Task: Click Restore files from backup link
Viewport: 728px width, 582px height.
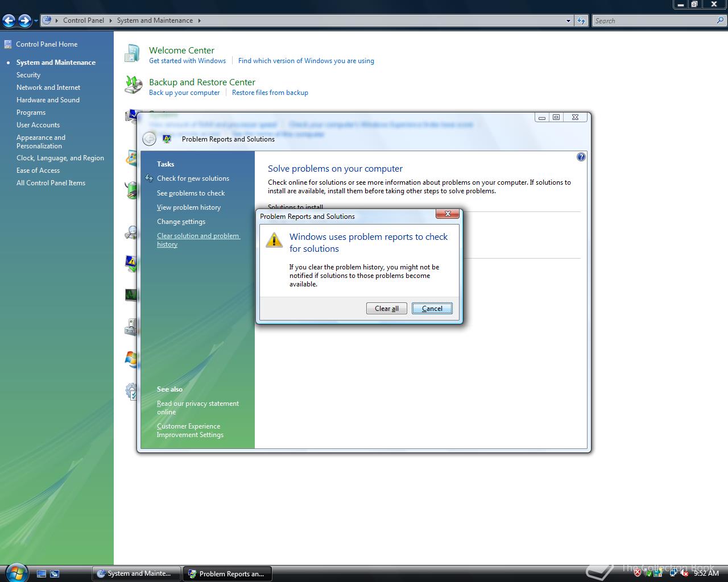Action: click(x=270, y=93)
